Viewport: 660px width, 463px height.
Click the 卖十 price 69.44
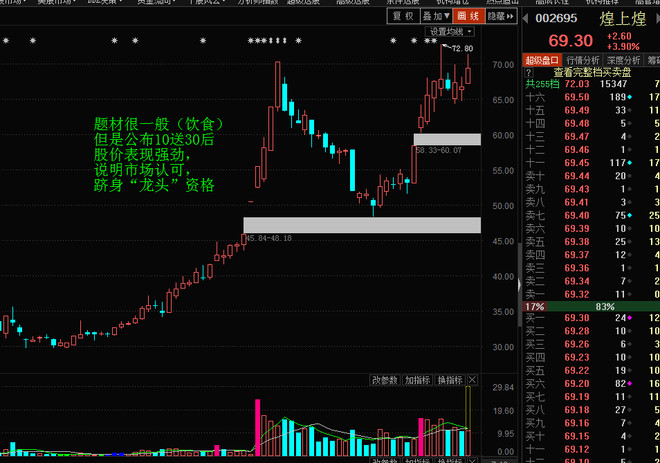577,176
